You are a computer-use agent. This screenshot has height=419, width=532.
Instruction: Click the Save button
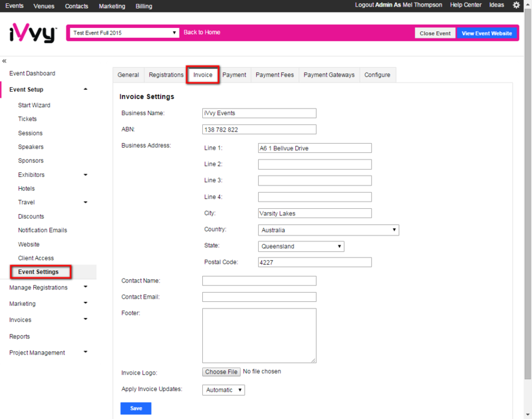click(136, 408)
